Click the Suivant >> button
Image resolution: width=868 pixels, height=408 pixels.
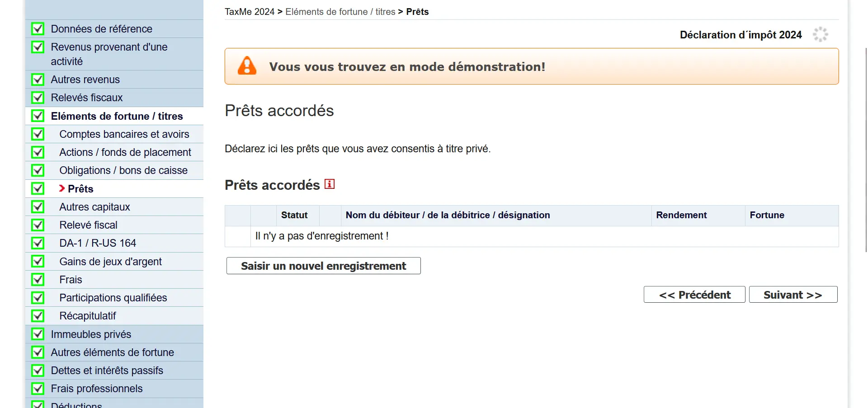click(x=793, y=295)
